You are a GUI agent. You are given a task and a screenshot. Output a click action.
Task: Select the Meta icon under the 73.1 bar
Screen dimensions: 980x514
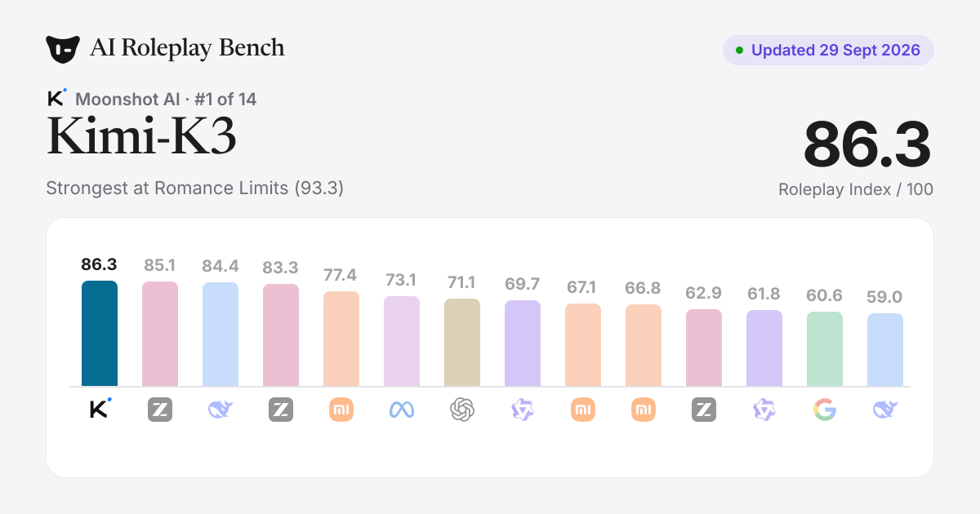coord(402,409)
